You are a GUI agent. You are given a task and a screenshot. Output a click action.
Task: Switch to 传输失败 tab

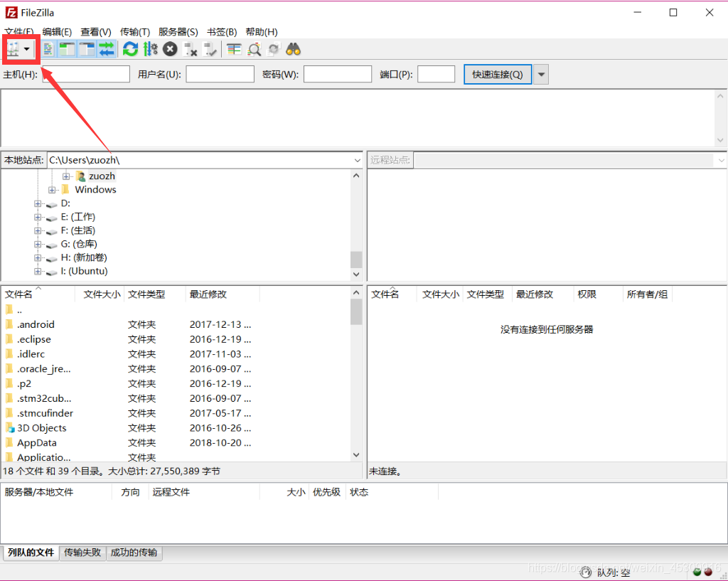pyautogui.click(x=82, y=553)
